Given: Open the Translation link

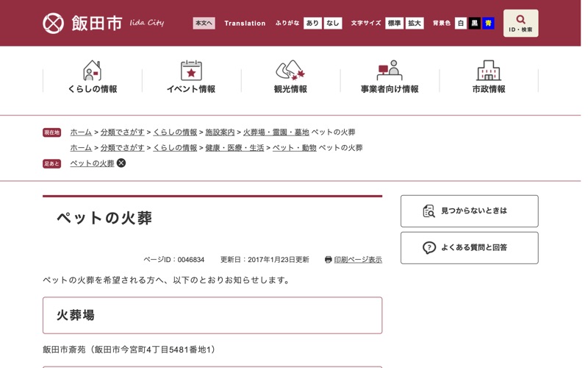Looking at the screenshot, I should pos(245,24).
